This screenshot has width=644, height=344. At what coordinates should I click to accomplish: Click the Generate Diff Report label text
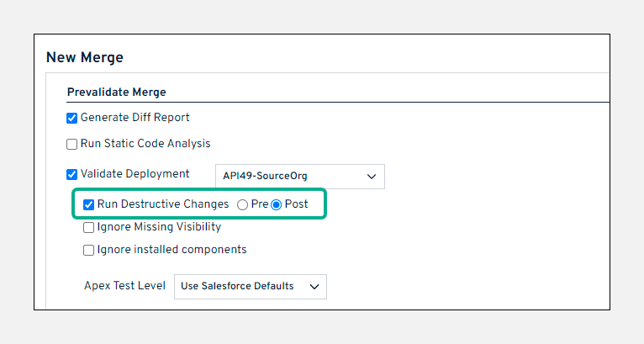(x=135, y=118)
